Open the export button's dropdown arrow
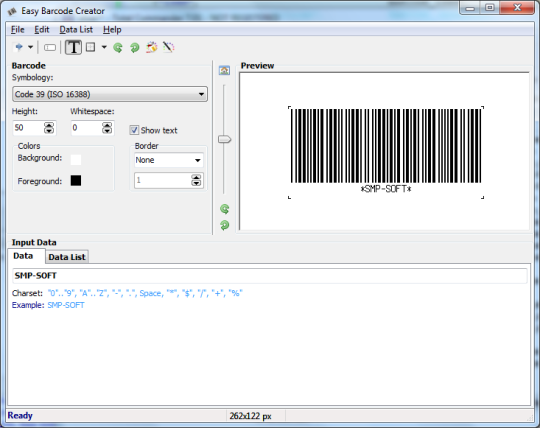Image resolution: width=540 pixels, height=428 pixels. click(x=30, y=47)
